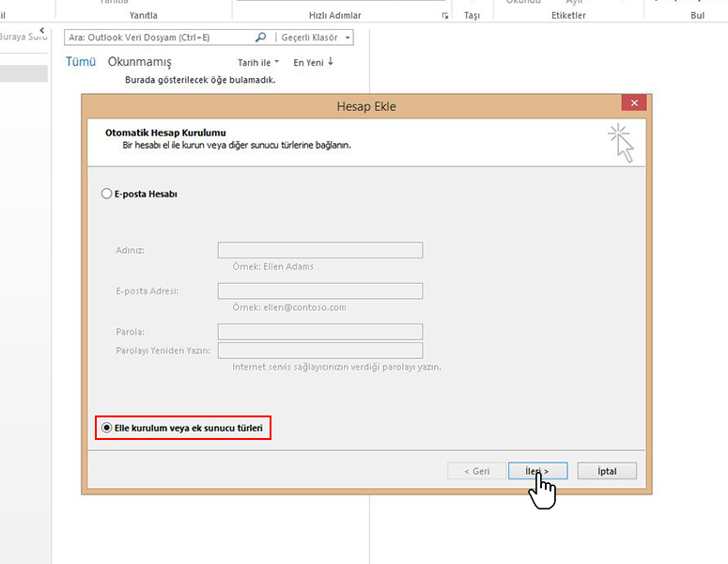Click the search magnifier icon in search box

(x=261, y=38)
